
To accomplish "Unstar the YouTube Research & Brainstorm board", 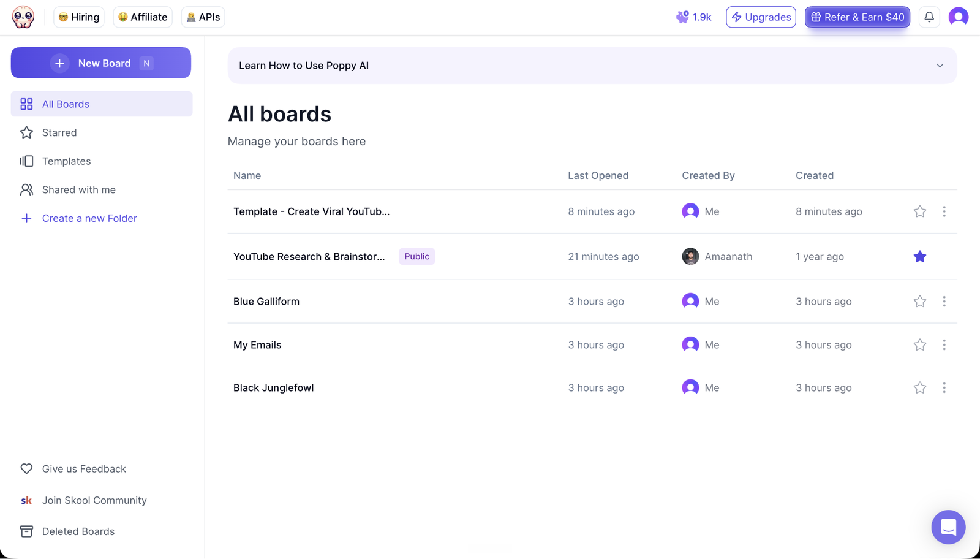I will coord(920,257).
